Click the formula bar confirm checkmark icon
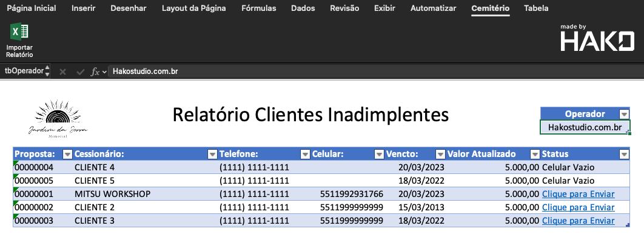The width and height of the screenshot is (644, 237). click(81, 72)
